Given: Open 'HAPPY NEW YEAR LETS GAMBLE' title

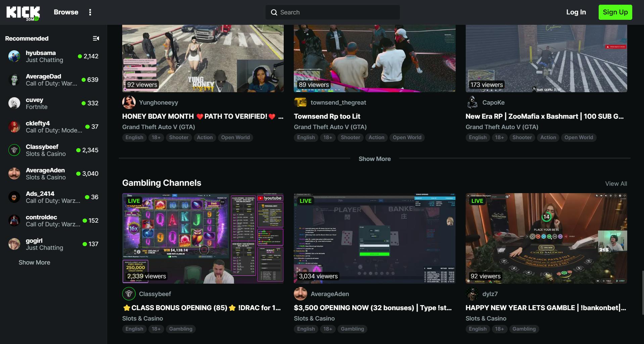Looking at the screenshot, I should [x=546, y=308].
